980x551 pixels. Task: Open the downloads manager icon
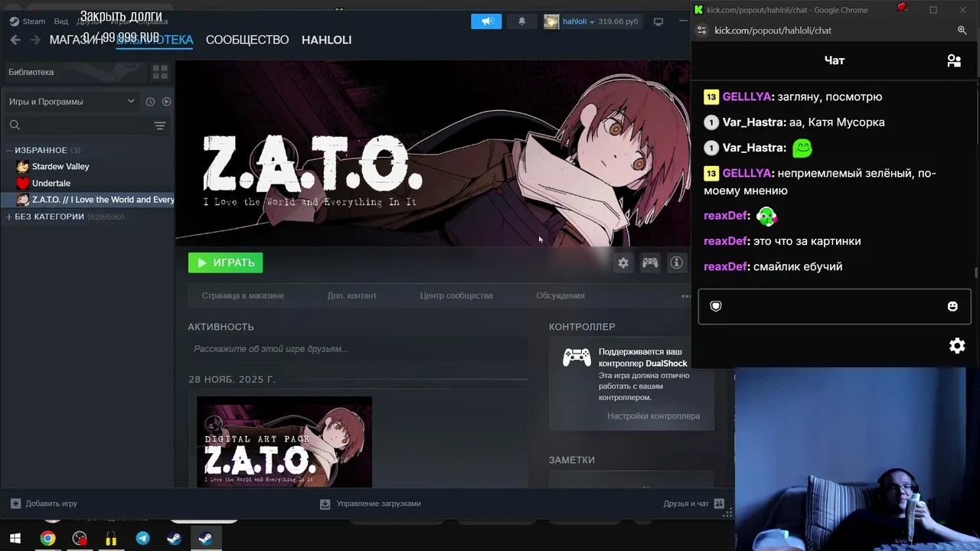tap(325, 504)
